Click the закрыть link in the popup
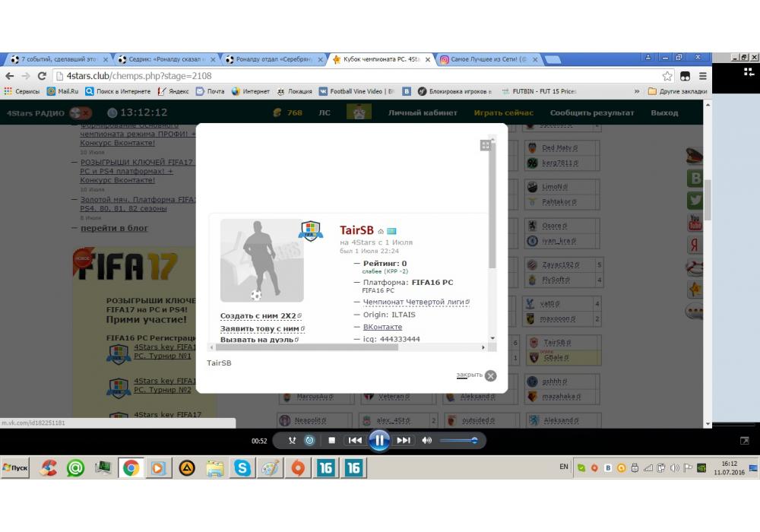 point(469,375)
